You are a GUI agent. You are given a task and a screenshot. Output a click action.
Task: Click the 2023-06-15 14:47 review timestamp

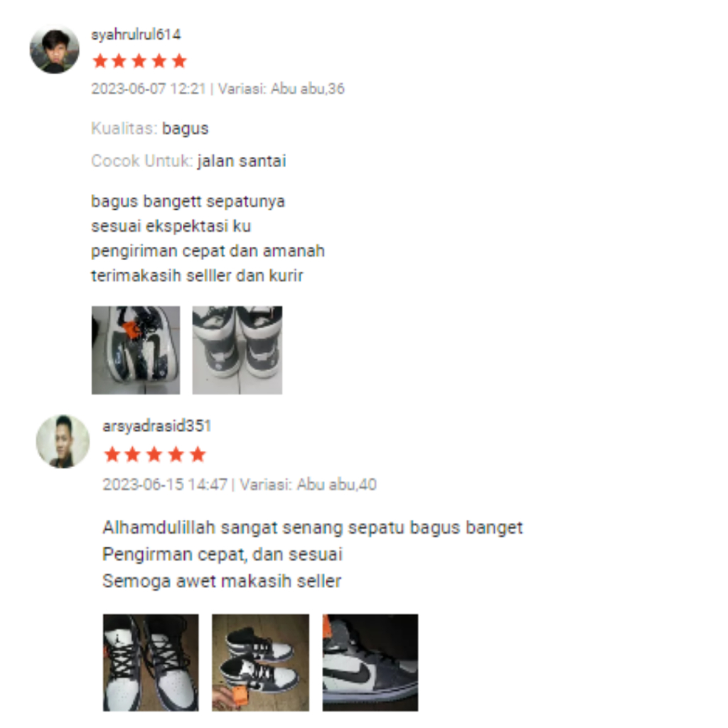click(165, 485)
